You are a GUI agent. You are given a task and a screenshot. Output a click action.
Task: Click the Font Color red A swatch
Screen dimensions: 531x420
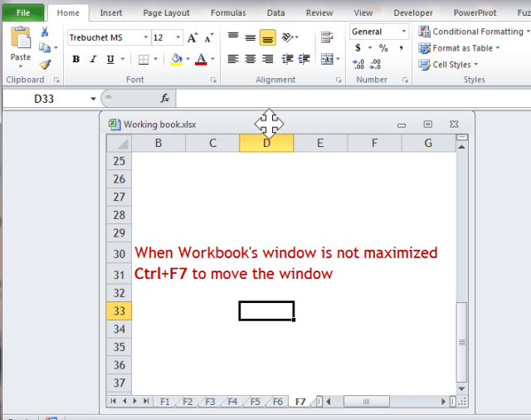(x=199, y=59)
